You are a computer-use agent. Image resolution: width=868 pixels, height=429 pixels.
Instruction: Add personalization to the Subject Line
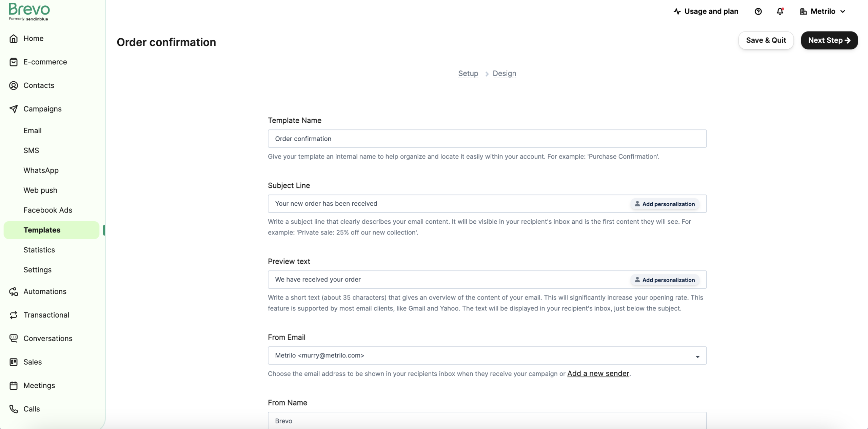point(665,204)
